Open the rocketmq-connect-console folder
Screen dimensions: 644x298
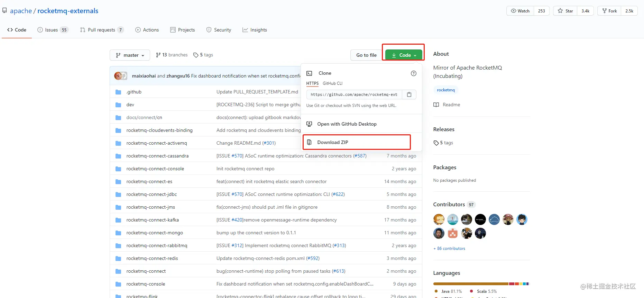coord(155,169)
